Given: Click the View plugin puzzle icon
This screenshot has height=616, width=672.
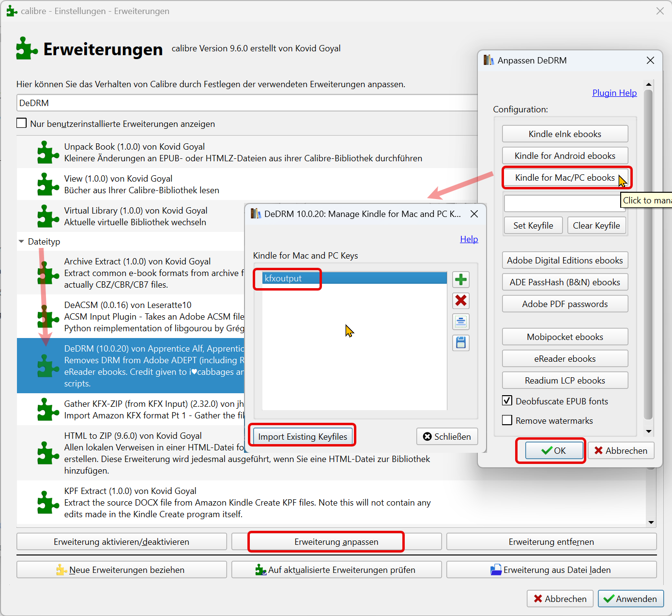Looking at the screenshot, I should [48, 185].
